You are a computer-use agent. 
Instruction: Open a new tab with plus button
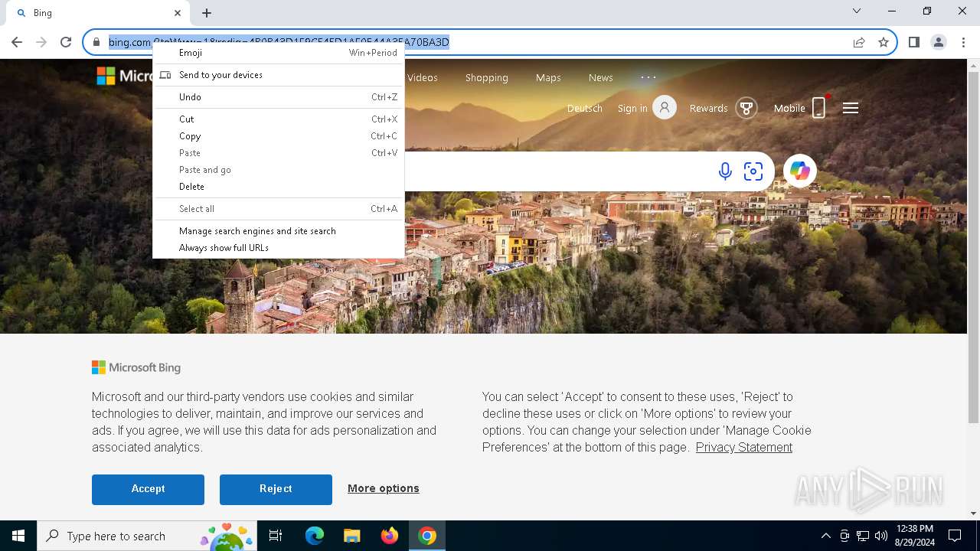[207, 13]
